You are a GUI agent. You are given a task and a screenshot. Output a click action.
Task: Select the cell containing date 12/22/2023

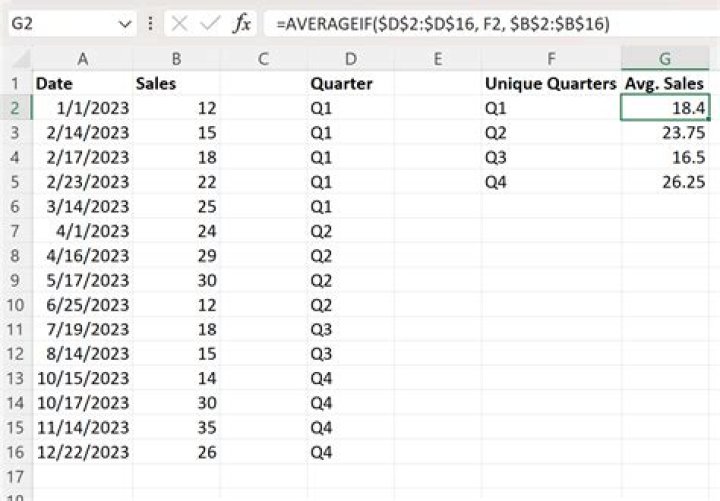[82, 451]
